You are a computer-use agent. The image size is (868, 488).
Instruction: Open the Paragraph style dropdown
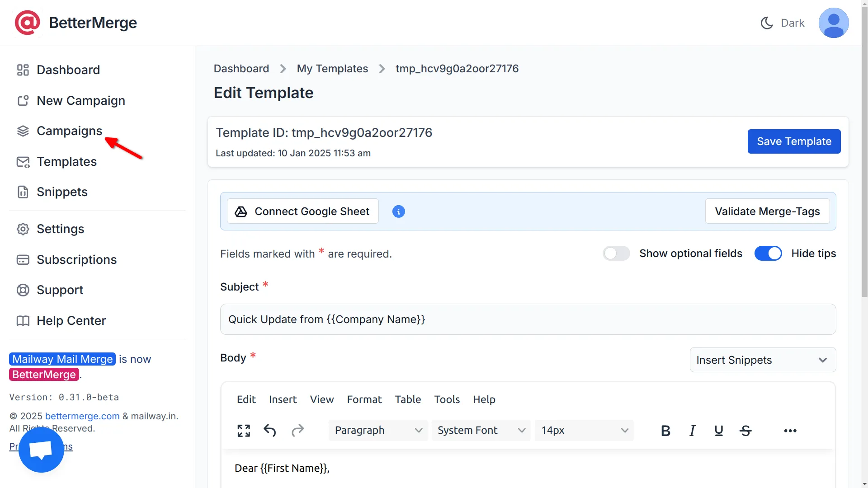[x=378, y=430]
